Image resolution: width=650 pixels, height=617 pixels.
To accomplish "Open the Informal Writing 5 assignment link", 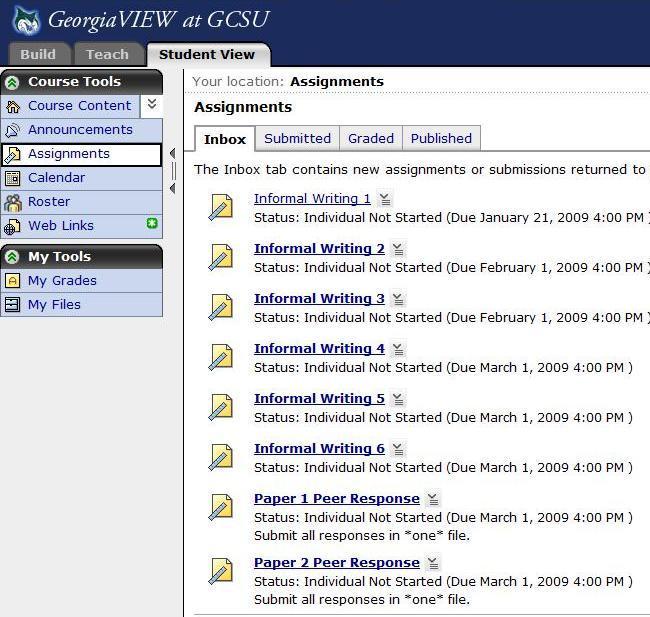I will (x=319, y=398).
